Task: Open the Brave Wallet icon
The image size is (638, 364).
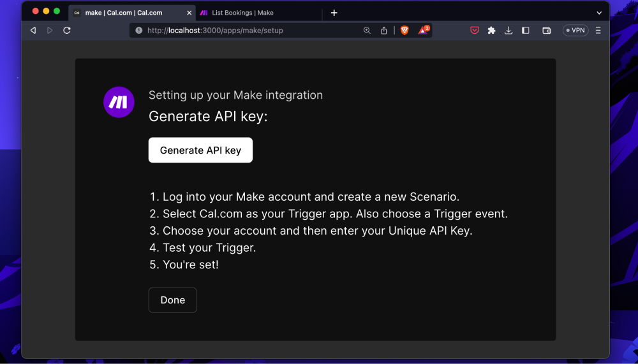Action: [546, 30]
